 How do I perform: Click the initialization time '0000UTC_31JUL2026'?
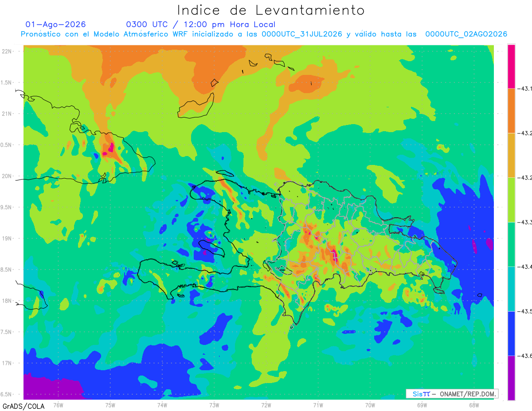click(x=302, y=34)
